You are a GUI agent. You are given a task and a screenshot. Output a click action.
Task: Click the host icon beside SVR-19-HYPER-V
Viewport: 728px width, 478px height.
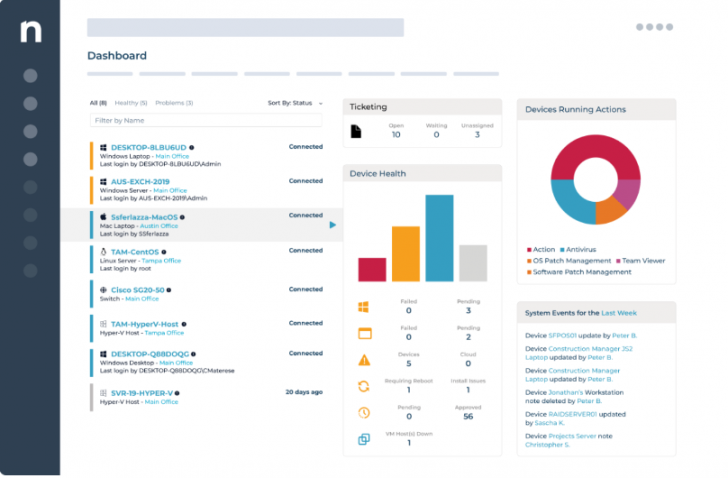click(103, 393)
